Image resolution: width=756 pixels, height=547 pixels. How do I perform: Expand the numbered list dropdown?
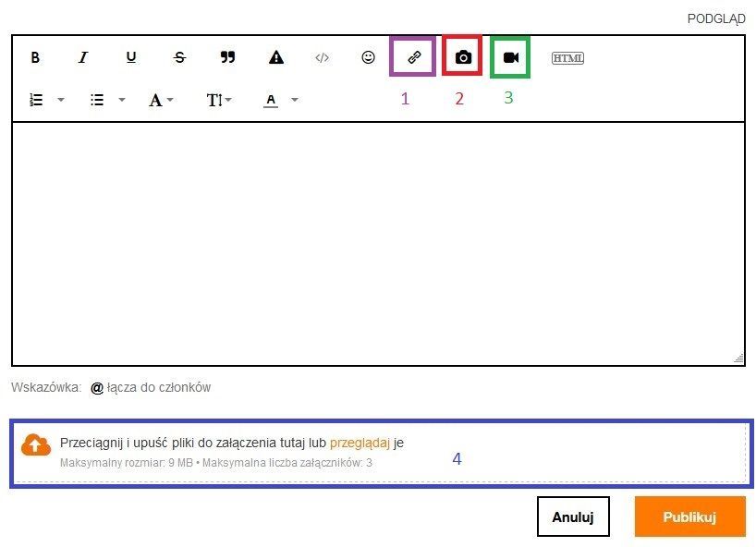click(61, 100)
